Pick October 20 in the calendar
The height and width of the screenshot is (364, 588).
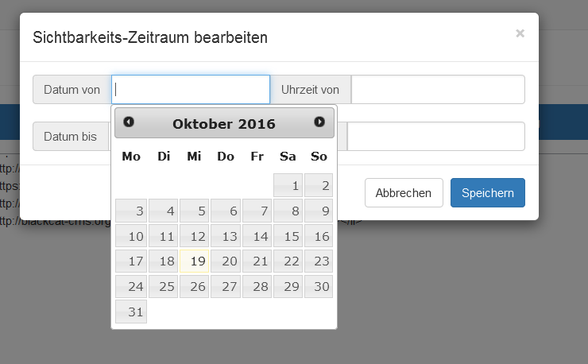pos(226,261)
